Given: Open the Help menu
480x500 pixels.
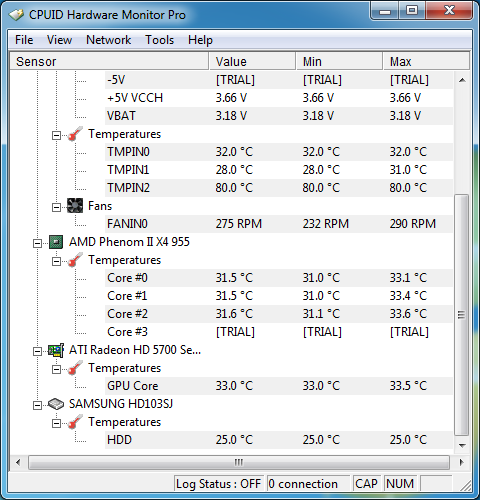Looking at the screenshot, I should [200, 40].
